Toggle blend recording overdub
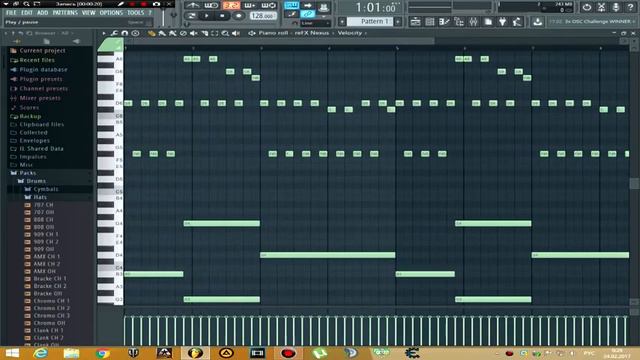Screen dimensions: 640x360 pos(250,5)
